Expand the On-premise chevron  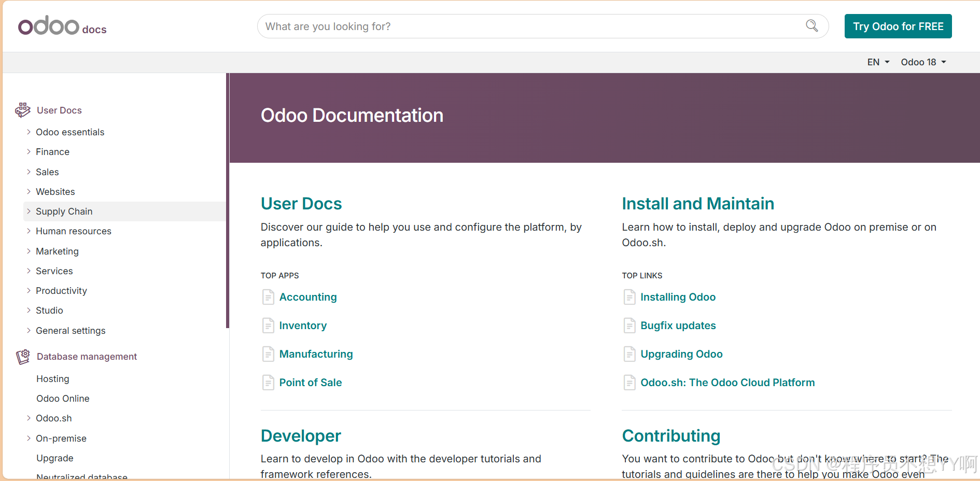click(29, 438)
